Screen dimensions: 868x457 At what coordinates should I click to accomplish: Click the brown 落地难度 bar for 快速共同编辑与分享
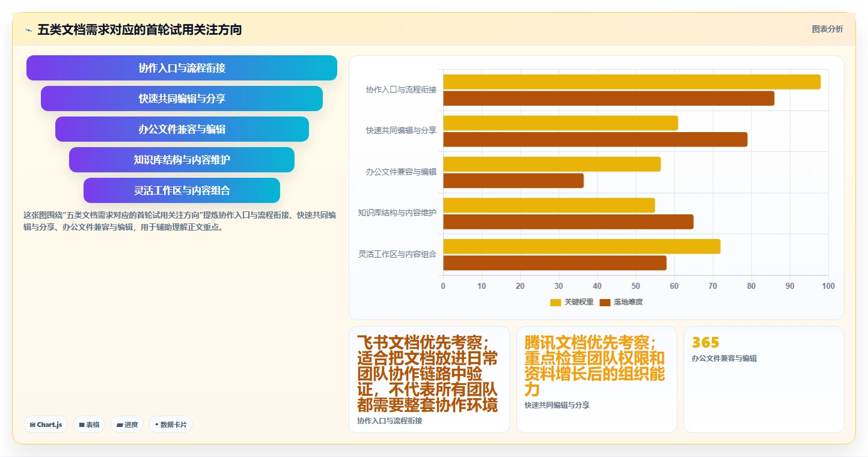(595, 139)
